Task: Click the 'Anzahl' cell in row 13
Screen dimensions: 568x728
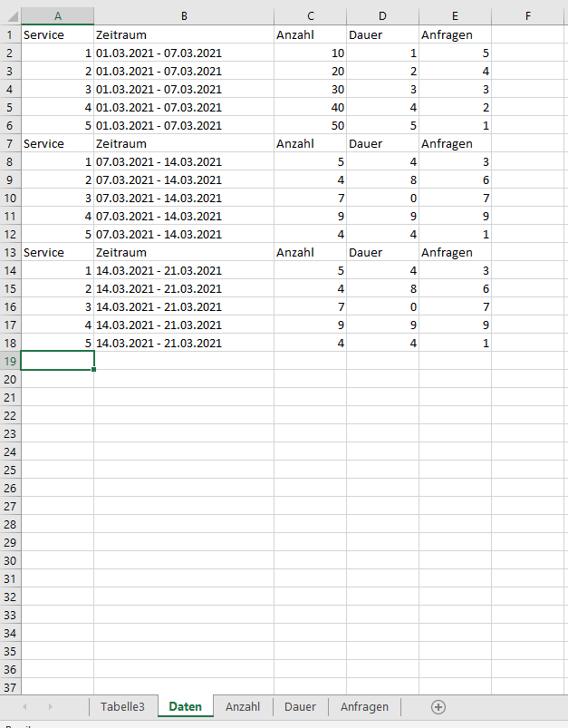Action: click(x=311, y=252)
